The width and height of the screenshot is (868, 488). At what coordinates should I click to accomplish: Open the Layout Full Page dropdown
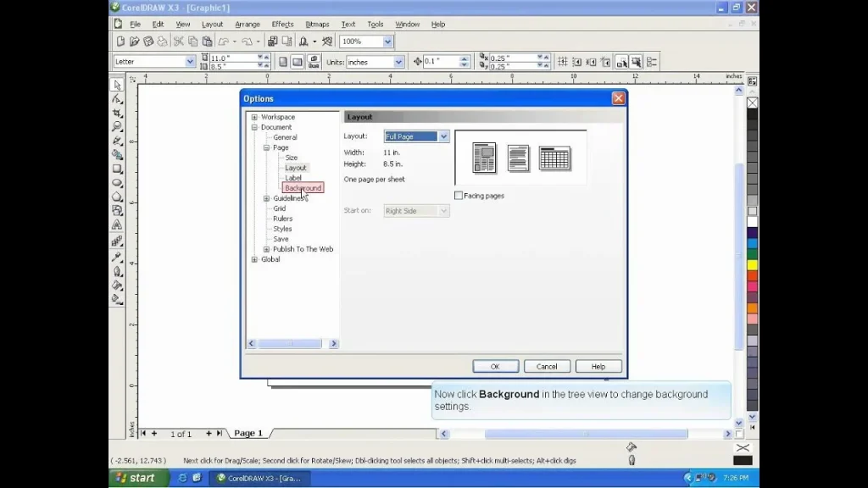point(443,136)
